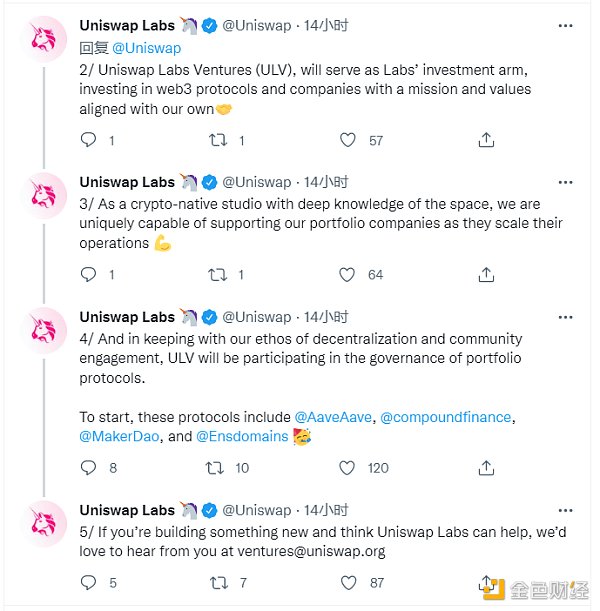600x611 pixels.
Task: Retweet the 5/ ventures email tweet
Action: (215, 582)
